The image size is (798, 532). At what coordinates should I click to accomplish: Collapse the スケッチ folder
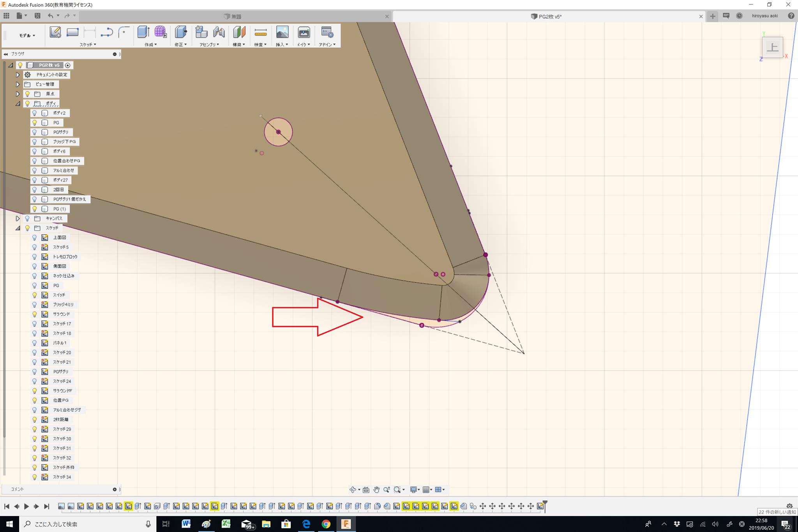18,228
